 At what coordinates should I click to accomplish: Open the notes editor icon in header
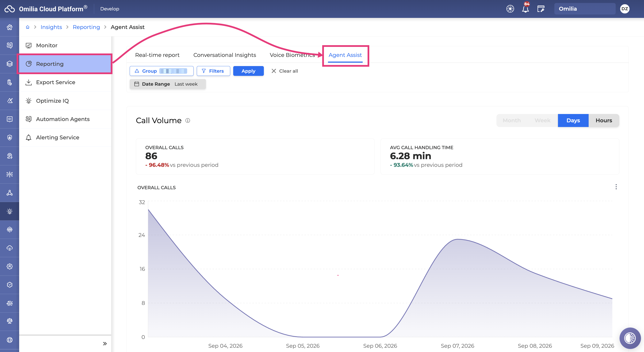click(x=541, y=9)
